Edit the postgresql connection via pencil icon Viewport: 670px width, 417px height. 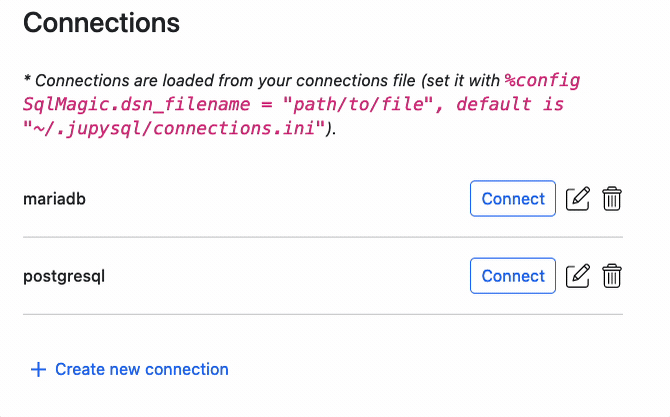578,276
